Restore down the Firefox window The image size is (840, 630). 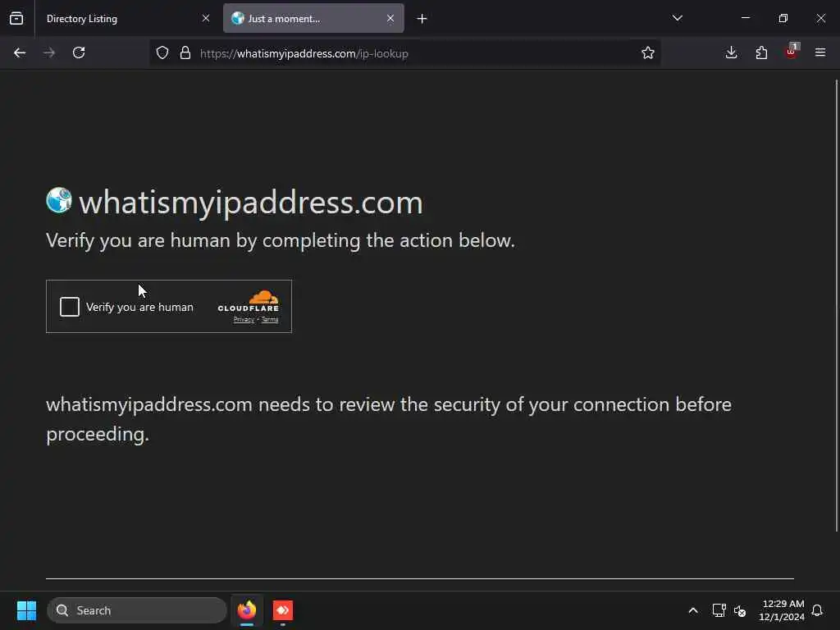(x=783, y=18)
